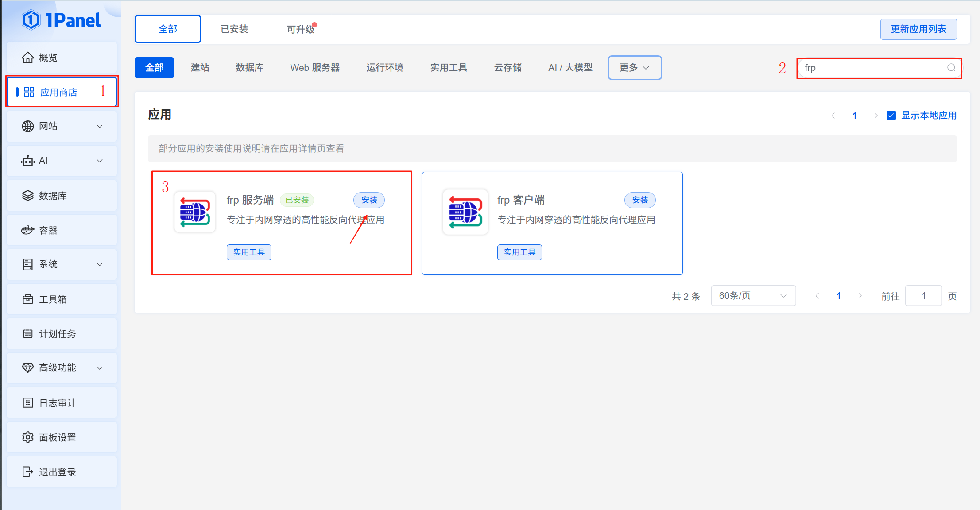
Task: Toggle the 显示本地应用 checkbox
Action: coord(891,116)
